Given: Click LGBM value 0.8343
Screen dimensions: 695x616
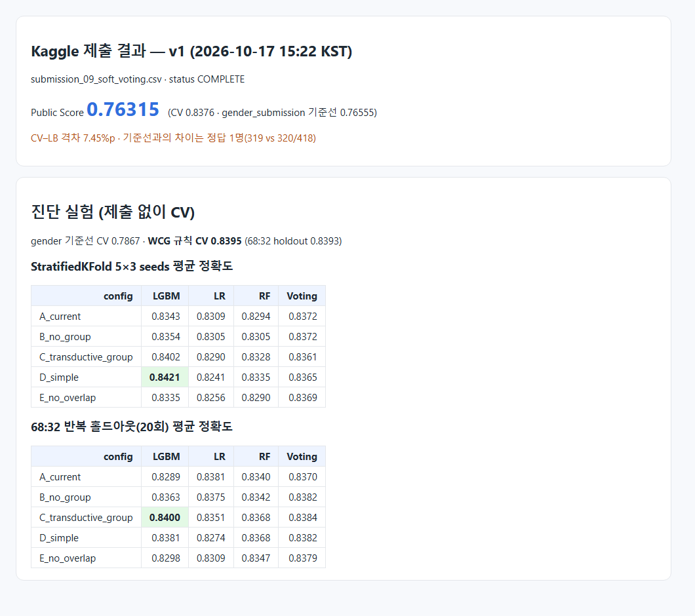Looking at the screenshot, I should [x=166, y=317].
